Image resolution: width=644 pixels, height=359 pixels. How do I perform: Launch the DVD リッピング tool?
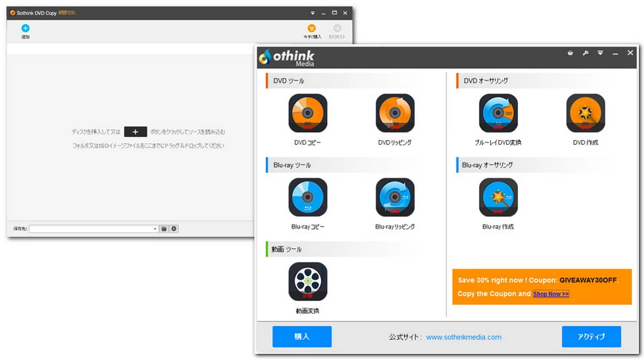point(395,113)
